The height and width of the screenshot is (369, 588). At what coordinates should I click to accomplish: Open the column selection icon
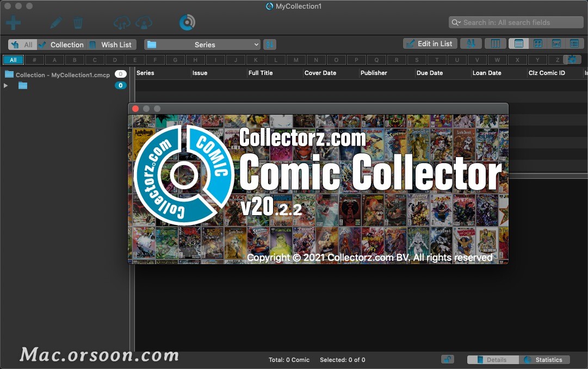point(495,43)
